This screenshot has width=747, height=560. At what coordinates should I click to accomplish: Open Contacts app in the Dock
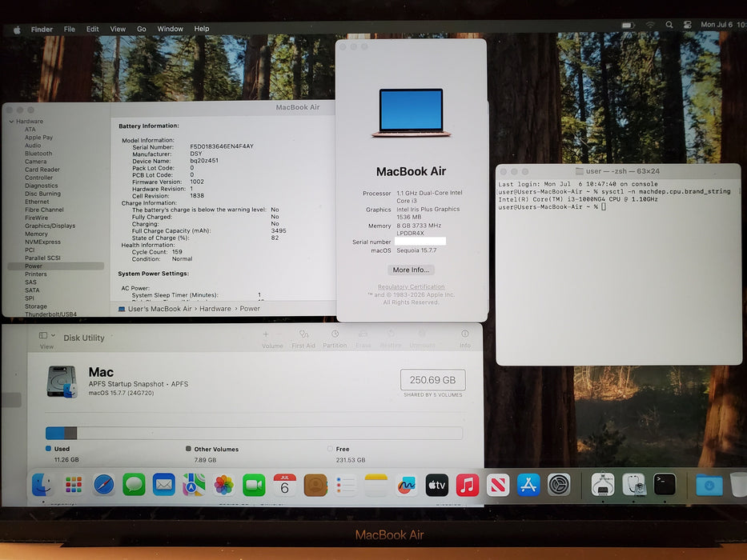[315, 486]
